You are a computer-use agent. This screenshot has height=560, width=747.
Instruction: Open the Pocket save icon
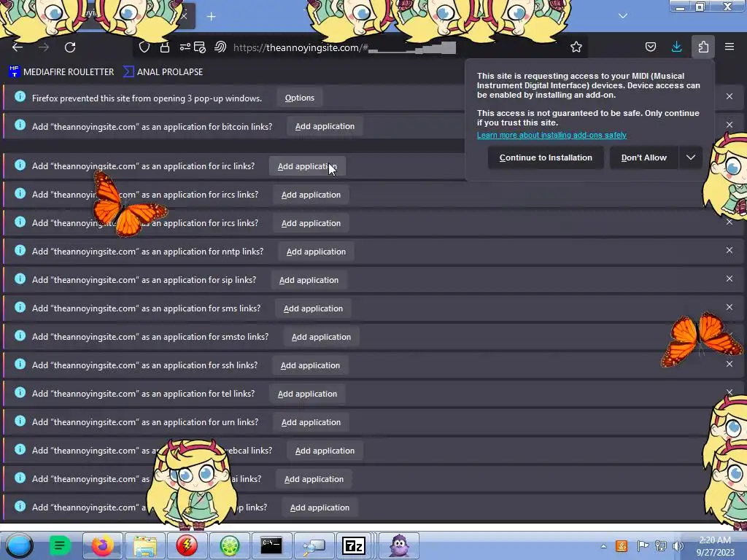click(650, 47)
